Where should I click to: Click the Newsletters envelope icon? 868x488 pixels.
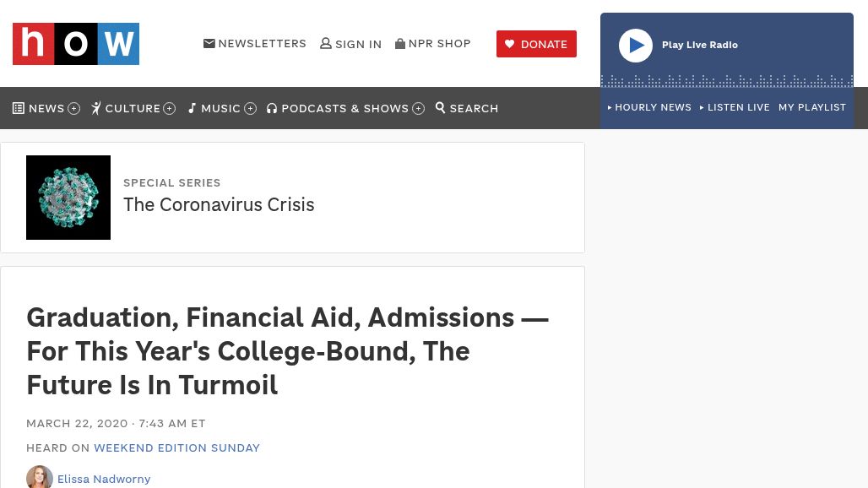pos(209,44)
